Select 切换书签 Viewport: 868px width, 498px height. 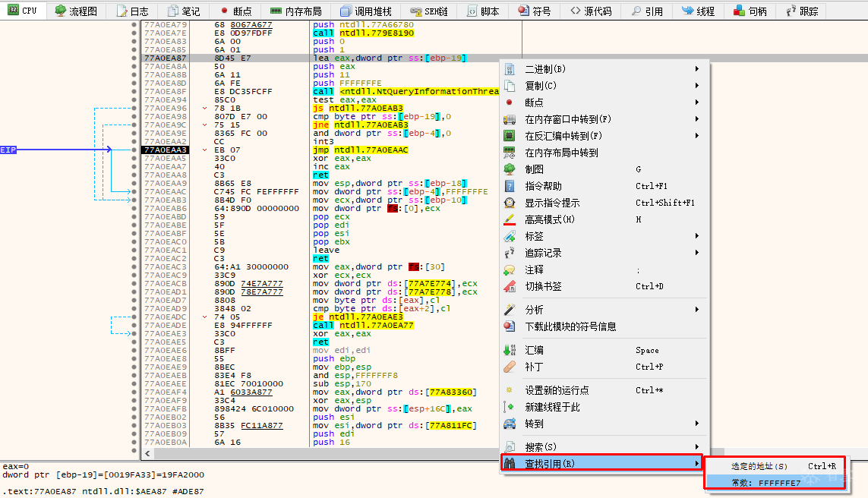point(604,286)
